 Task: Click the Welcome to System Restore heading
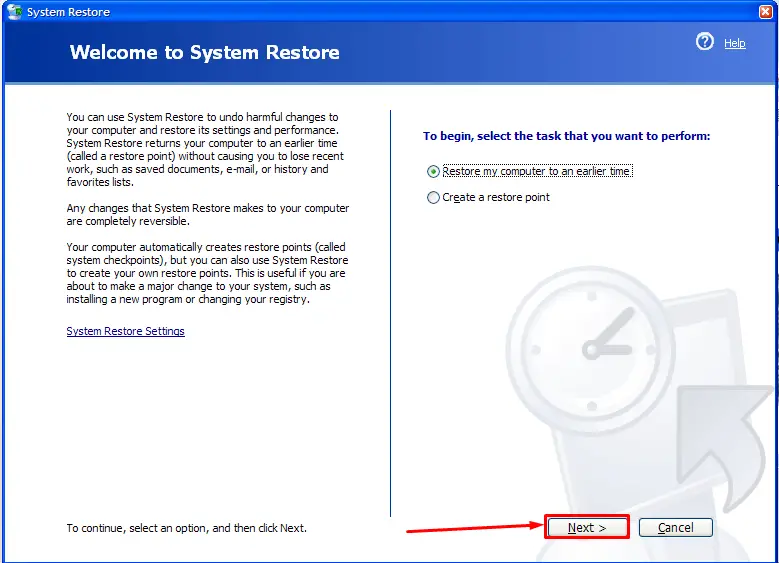coord(205,52)
